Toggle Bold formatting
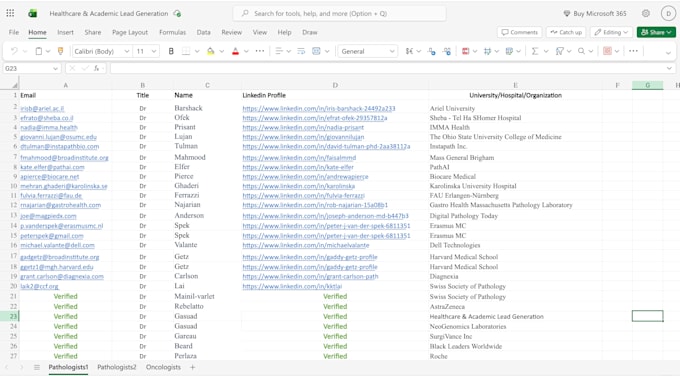 [171, 51]
